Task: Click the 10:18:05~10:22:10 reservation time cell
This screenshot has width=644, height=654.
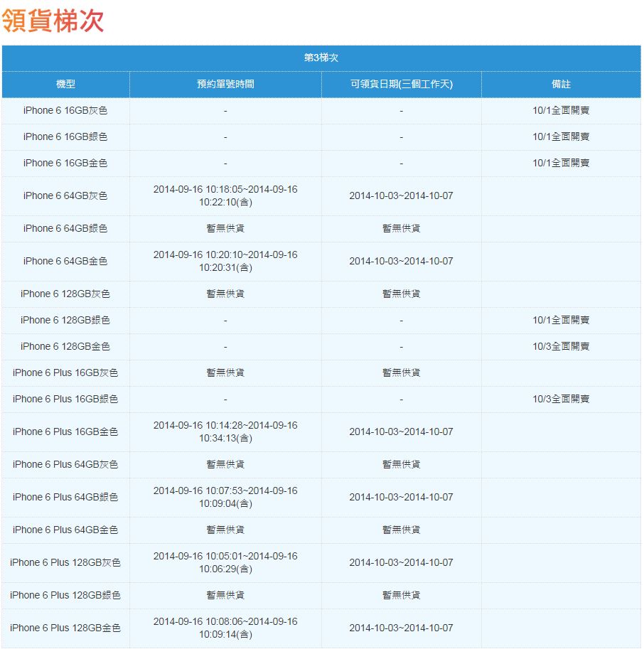Action: 225,195
